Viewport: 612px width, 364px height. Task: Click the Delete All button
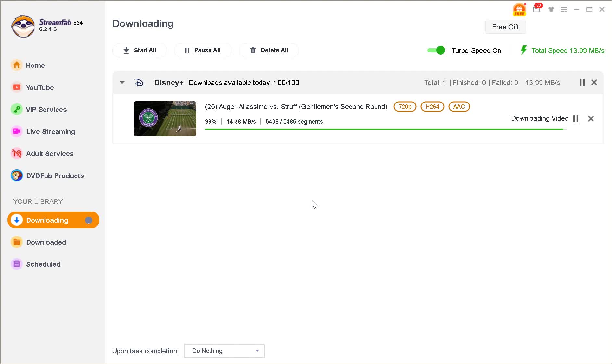coord(269,50)
